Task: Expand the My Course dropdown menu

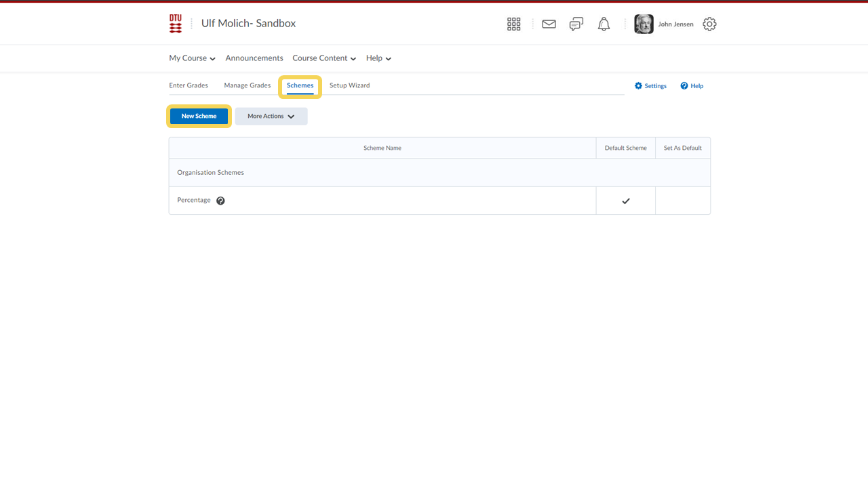Action: tap(192, 58)
